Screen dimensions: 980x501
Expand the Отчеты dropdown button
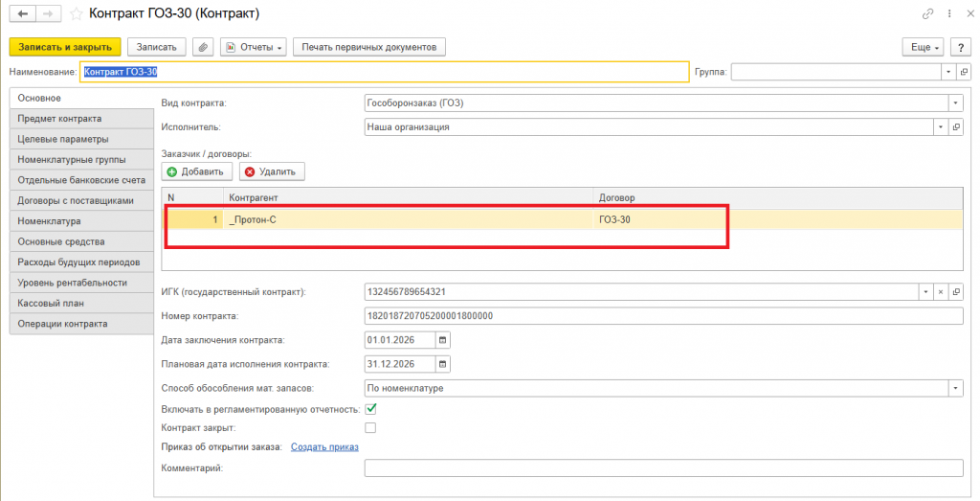pyautogui.click(x=253, y=47)
